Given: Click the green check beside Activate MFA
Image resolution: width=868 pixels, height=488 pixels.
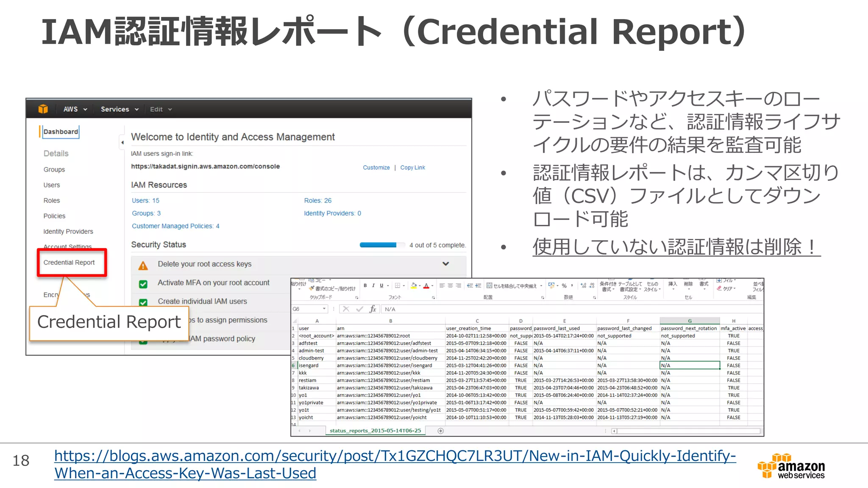Looking at the screenshot, I should [143, 284].
